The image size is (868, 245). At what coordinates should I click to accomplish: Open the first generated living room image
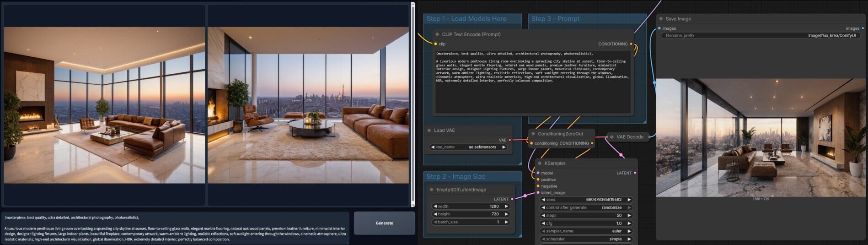pyautogui.click(x=104, y=105)
